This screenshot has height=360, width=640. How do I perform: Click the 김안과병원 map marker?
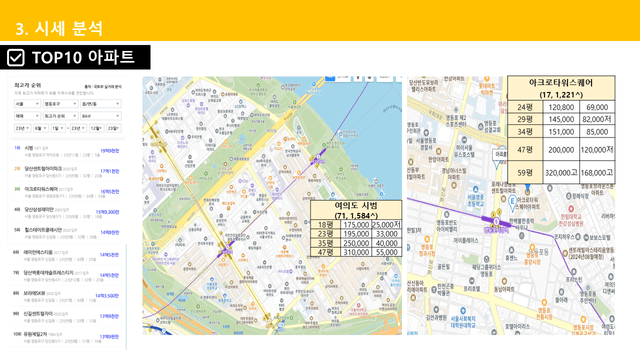click(x=436, y=310)
